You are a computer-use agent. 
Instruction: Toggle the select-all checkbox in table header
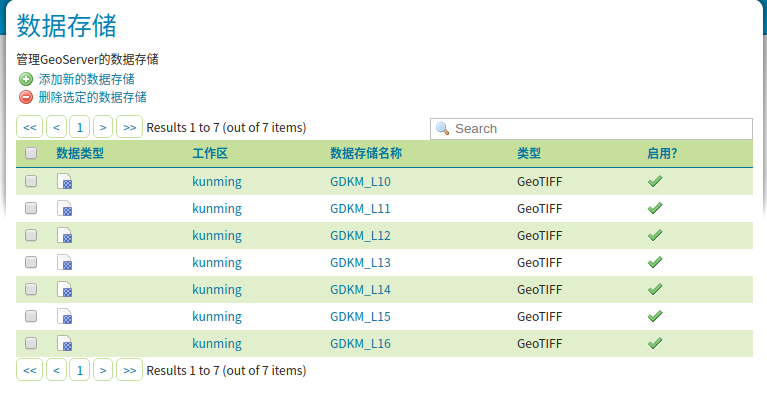tap(31, 153)
